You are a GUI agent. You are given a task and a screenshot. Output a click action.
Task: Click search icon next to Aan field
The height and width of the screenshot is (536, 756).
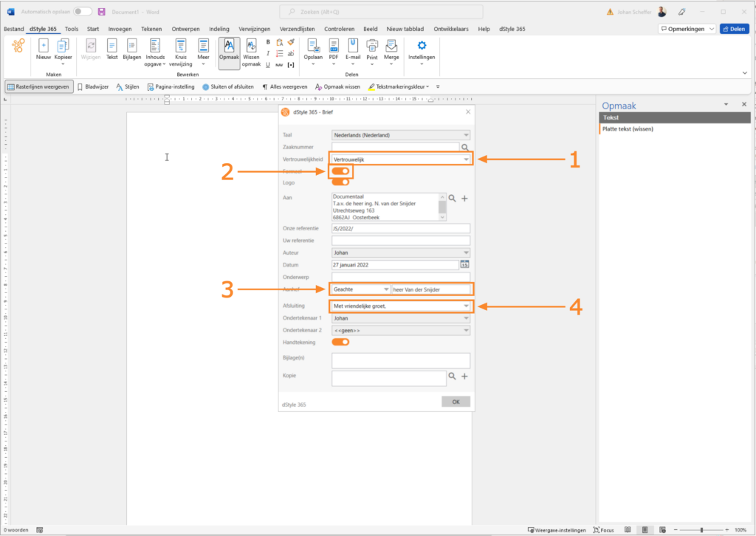(453, 198)
